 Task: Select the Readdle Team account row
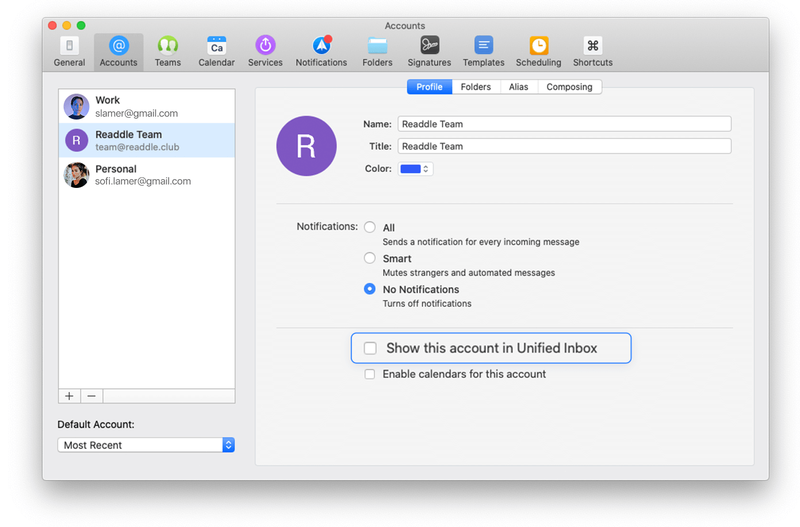click(x=147, y=140)
